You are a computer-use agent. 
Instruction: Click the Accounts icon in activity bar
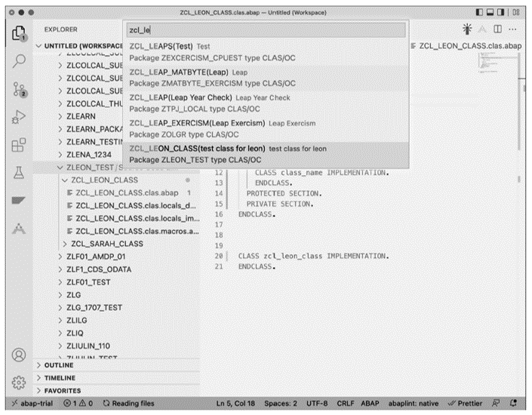click(x=17, y=355)
